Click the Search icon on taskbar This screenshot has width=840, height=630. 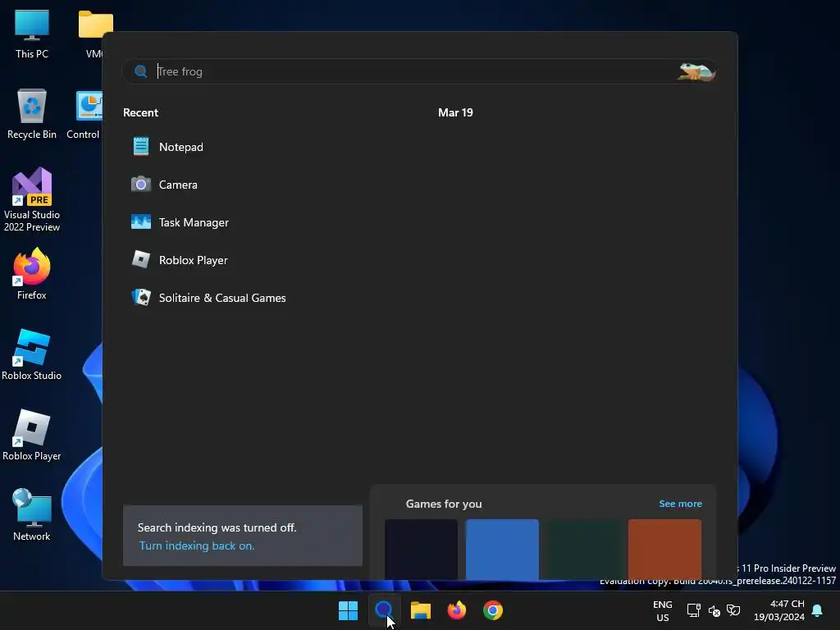point(384,610)
